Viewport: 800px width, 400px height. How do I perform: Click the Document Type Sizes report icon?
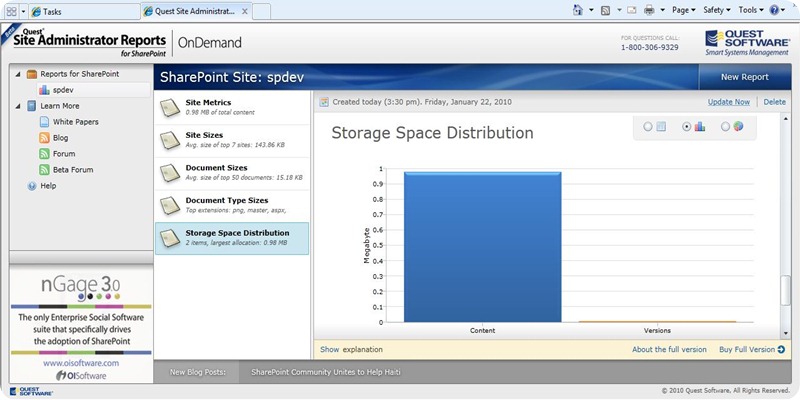point(169,205)
